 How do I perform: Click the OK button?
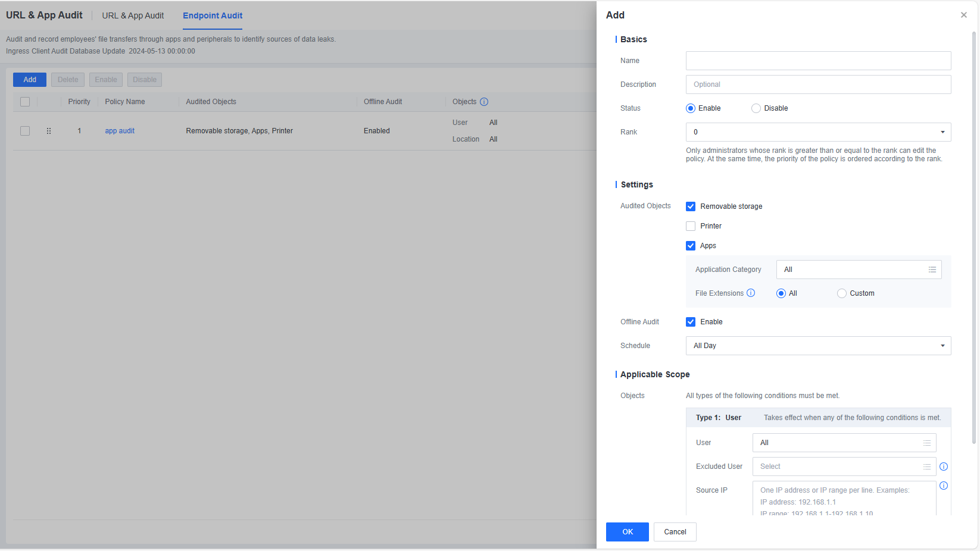[628, 532]
